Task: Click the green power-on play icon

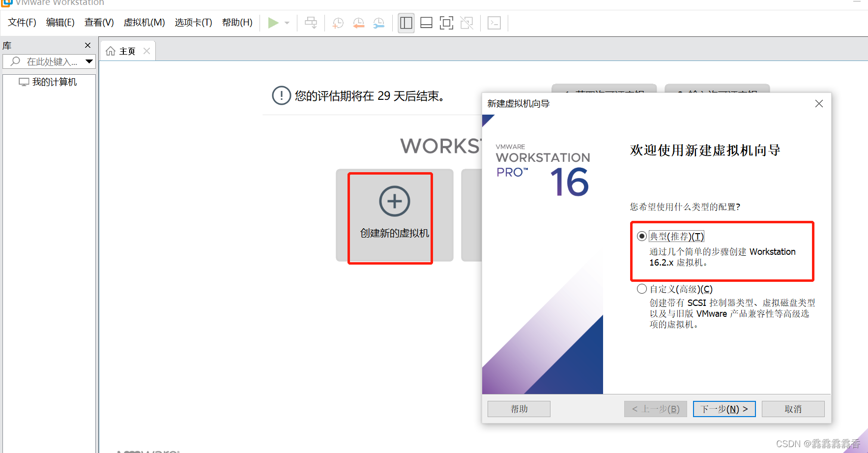Action: [x=273, y=23]
